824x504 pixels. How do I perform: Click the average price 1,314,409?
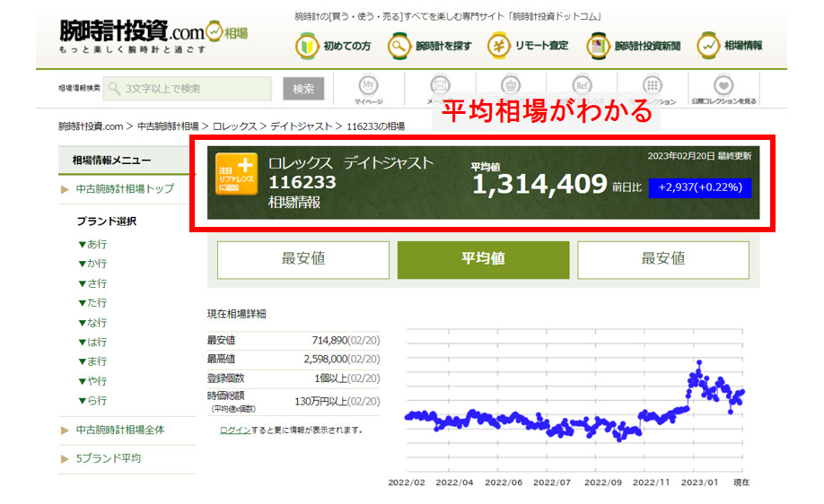(539, 184)
